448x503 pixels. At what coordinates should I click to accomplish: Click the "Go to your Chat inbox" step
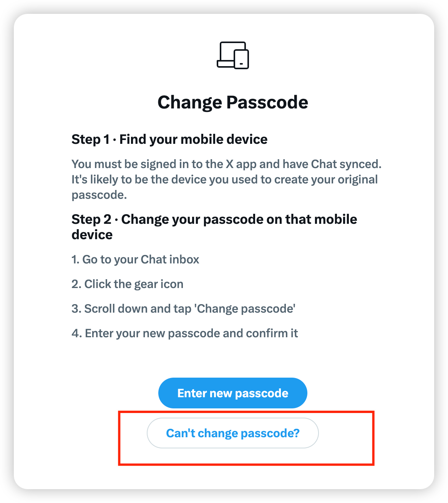click(135, 260)
